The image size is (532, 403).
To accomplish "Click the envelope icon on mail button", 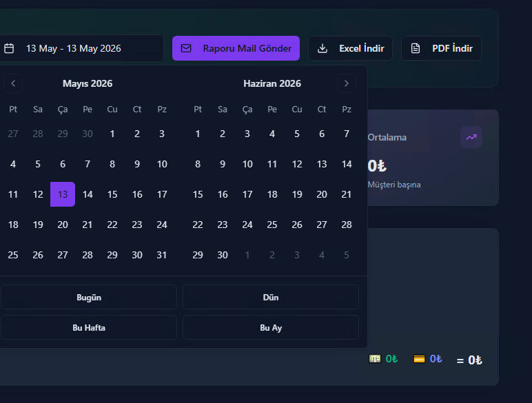I will click(x=186, y=48).
